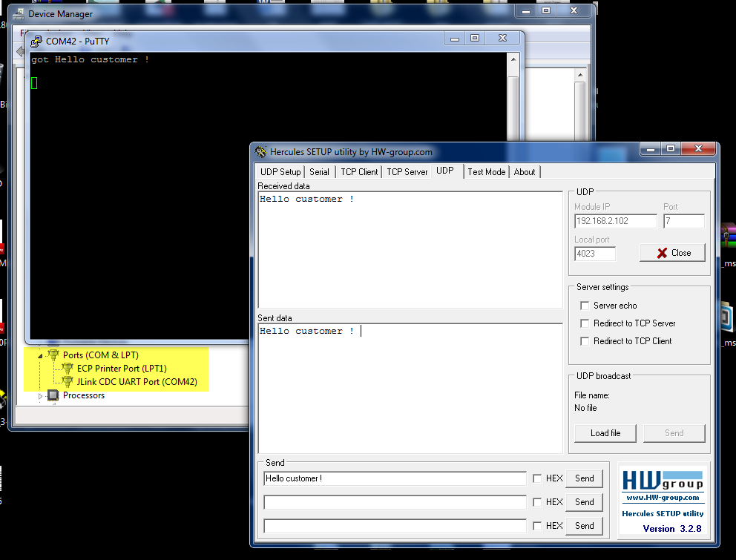Toggle HEX checkbox for second send line

(537, 502)
